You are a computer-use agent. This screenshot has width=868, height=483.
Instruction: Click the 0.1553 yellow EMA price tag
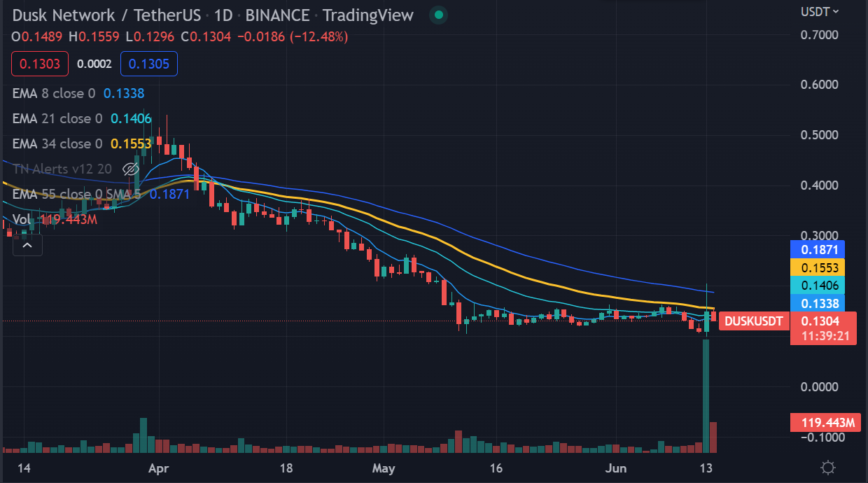pos(818,267)
